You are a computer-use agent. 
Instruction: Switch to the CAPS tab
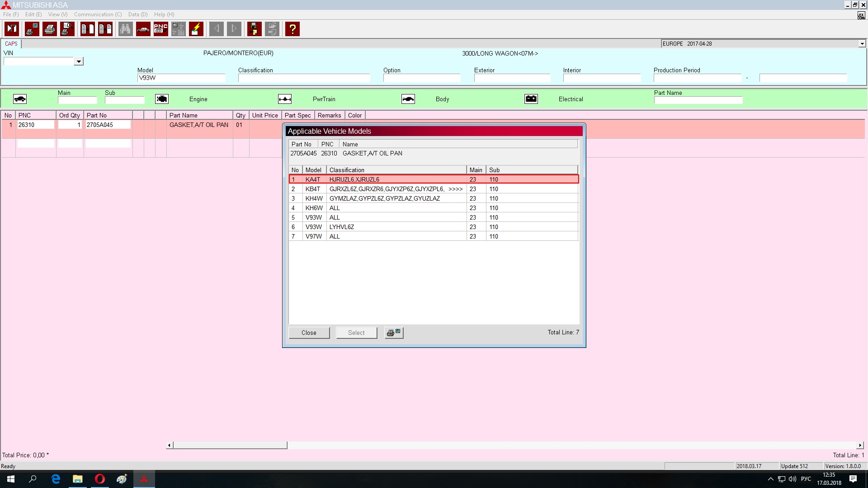[11, 44]
